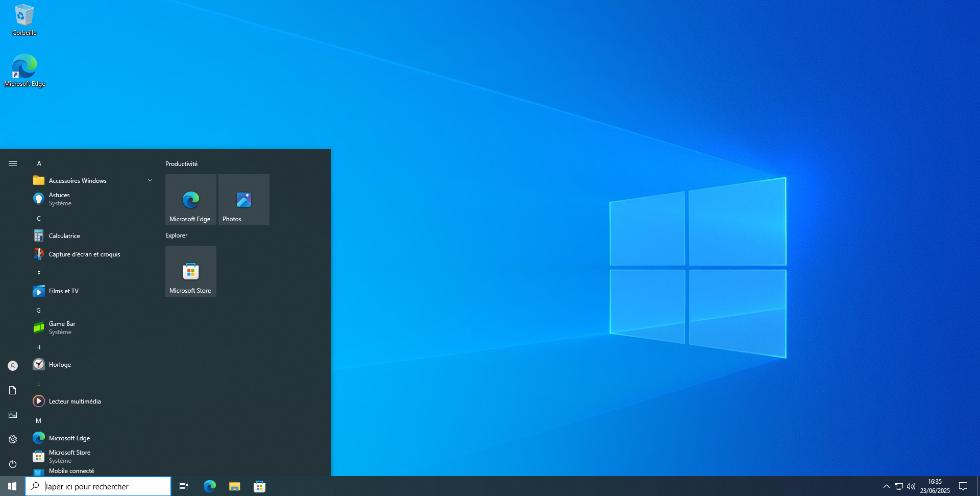Jump via letter L header

[39, 384]
